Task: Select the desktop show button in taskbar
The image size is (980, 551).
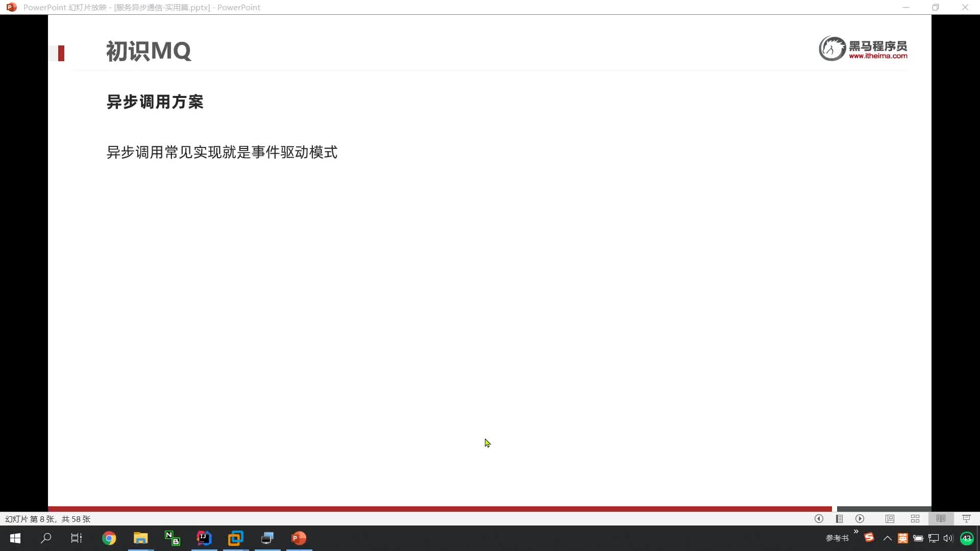Action: (x=978, y=538)
